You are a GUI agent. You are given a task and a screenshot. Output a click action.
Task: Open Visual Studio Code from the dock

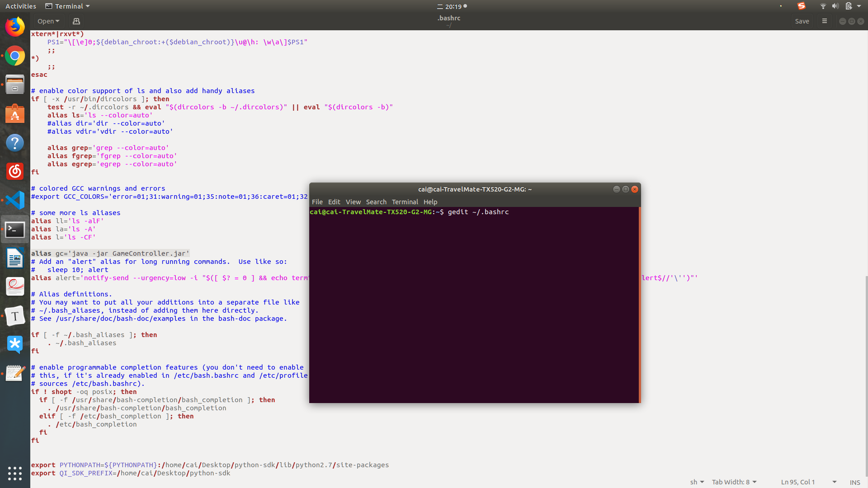click(15, 200)
